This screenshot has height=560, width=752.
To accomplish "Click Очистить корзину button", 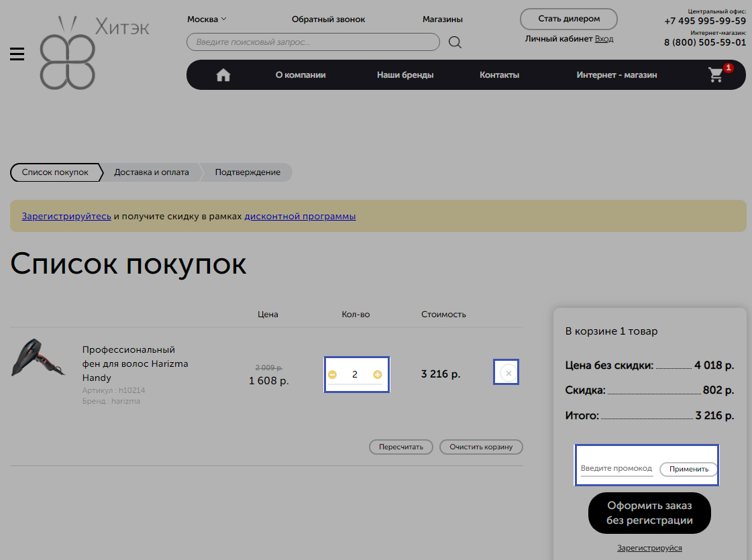I will tap(481, 447).
